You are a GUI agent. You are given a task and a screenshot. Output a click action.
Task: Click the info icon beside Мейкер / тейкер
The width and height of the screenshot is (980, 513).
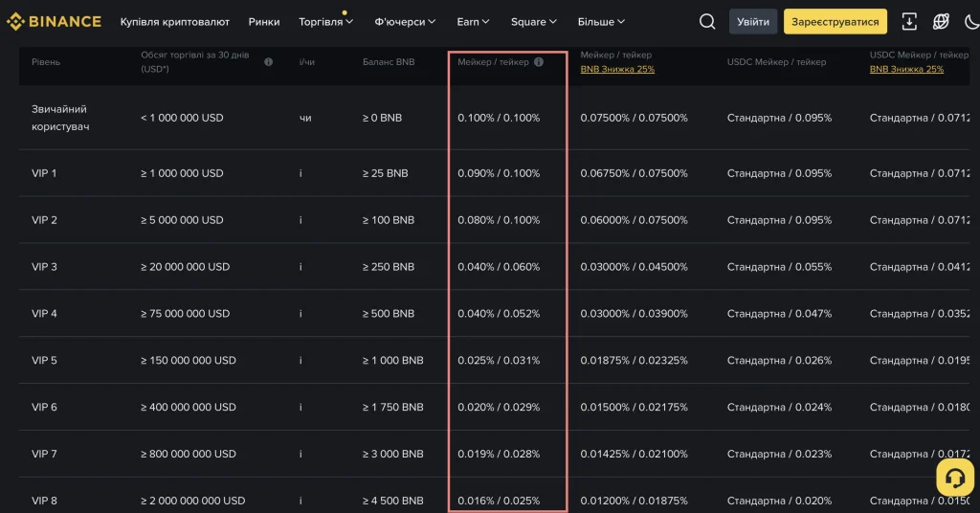[539, 62]
